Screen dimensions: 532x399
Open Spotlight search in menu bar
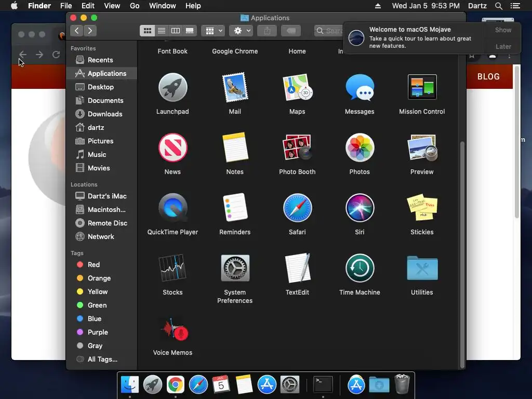point(498,6)
